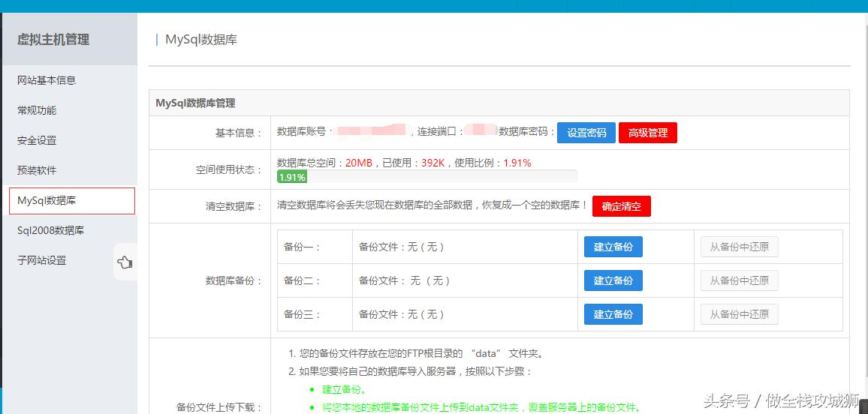868x414 pixels.
Task: Click the 空间使用状态 row label
Action: pos(228,169)
